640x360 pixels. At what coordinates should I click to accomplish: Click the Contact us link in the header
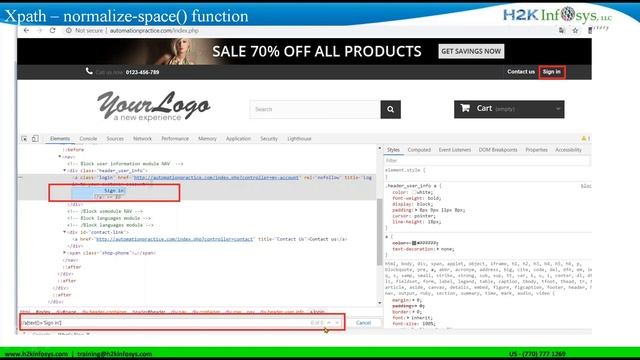[521, 72]
